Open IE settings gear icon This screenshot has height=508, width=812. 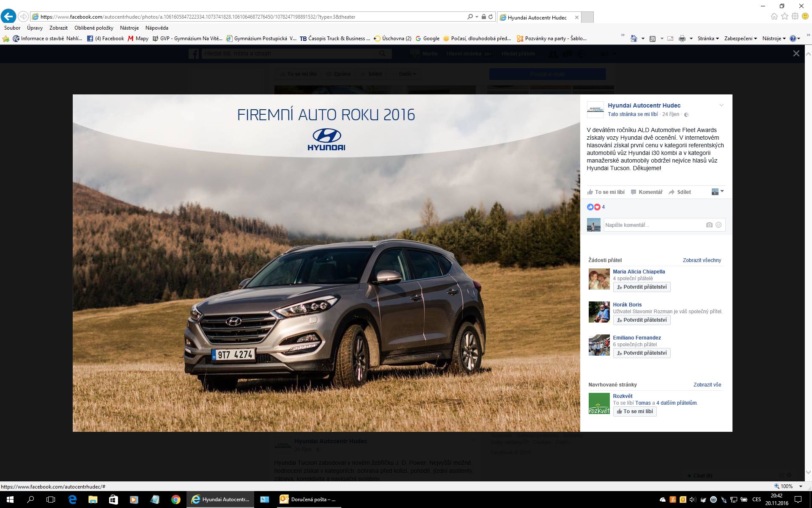point(795,17)
